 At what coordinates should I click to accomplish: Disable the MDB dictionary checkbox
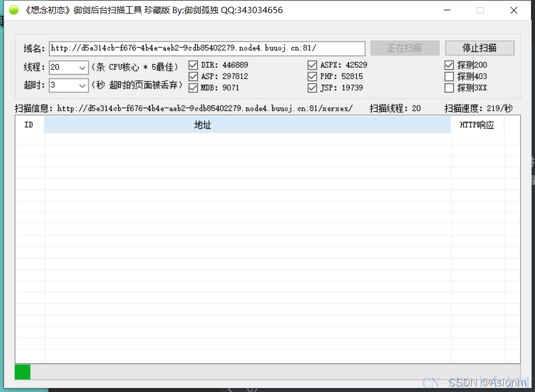coord(193,88)
